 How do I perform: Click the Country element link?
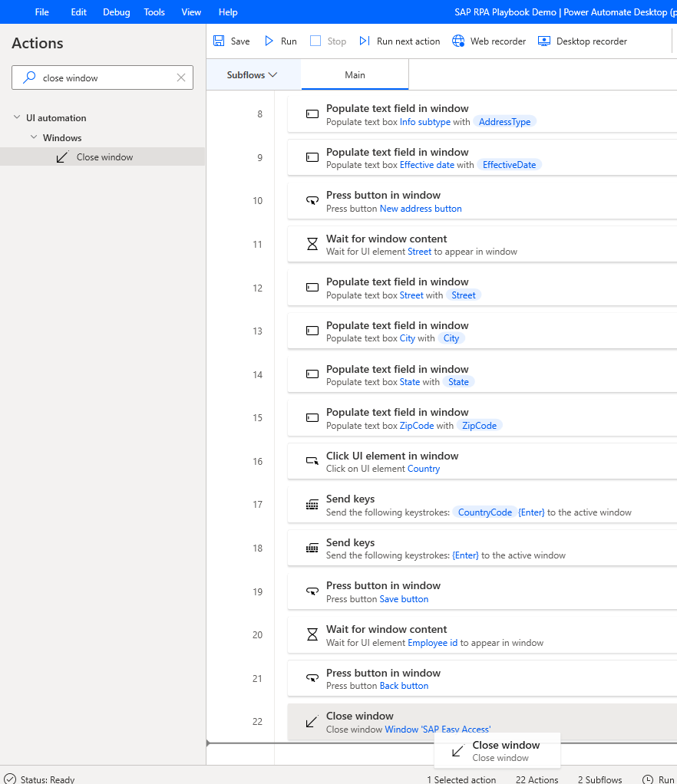click(423, 469)
